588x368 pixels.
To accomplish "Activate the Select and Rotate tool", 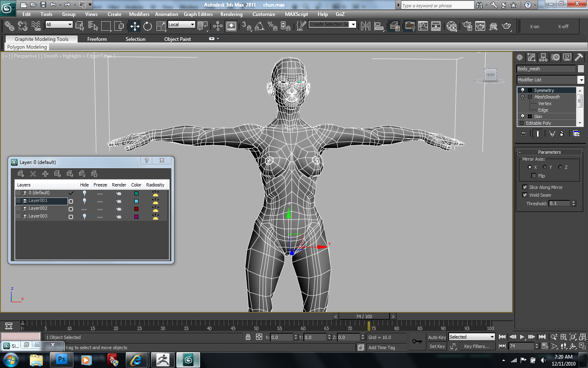I will click(148, 26).
